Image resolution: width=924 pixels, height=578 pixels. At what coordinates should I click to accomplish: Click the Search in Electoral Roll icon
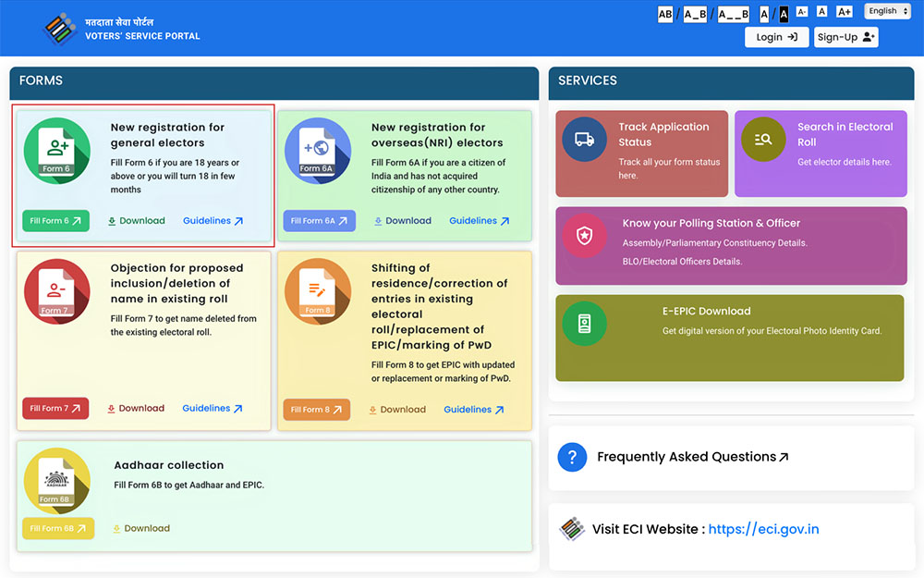pyautogui.click(x=763, y=140)
